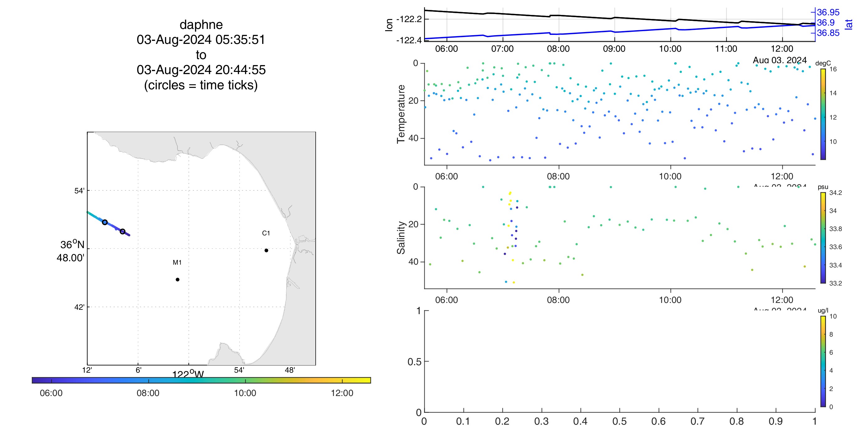Click the '54'' latitude label on map
This screenshot has width=868, height=434.
[79, 191]
